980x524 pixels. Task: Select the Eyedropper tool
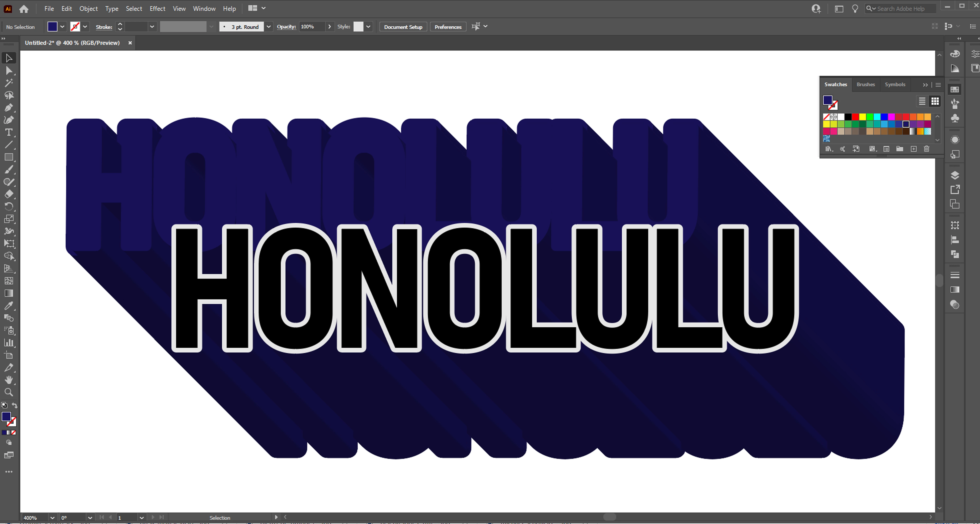pyautogui.click(x=9, y=306)
